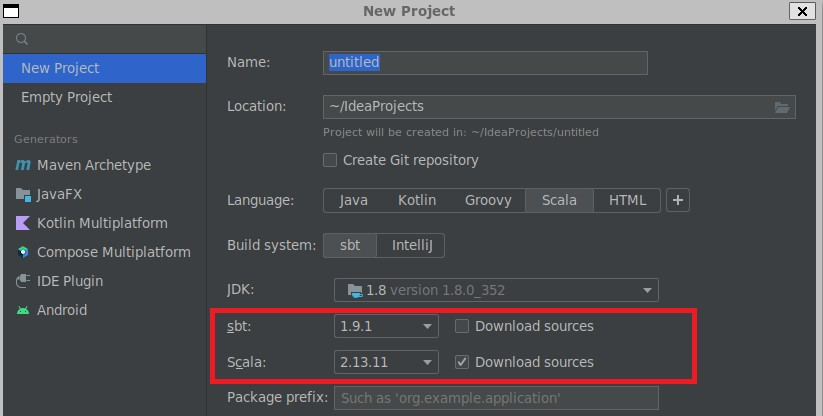This screenshot has width=823, height=416.
Task: Select New Project in sidebar
Action: click(104, 68)
